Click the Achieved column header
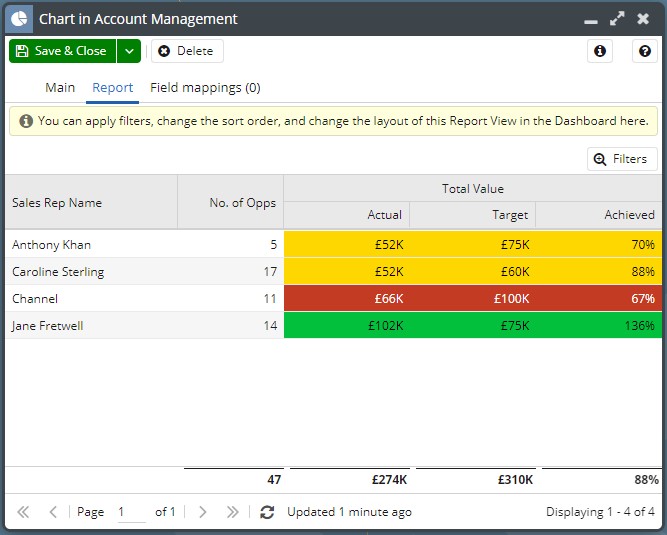Viewport: 667px width, 535px height. 599,215
